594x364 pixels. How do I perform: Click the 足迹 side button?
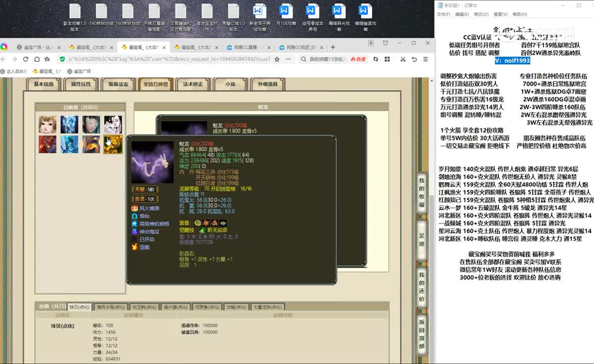click(421, 240)
